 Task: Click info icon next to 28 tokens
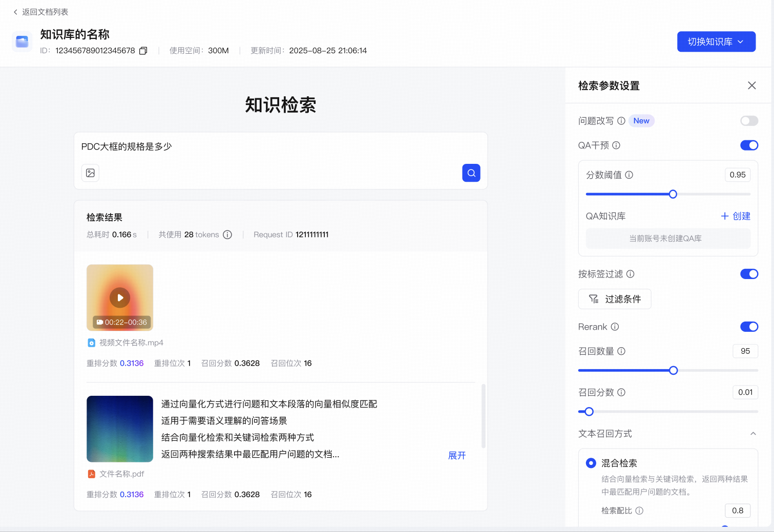(x=227, y=235)
